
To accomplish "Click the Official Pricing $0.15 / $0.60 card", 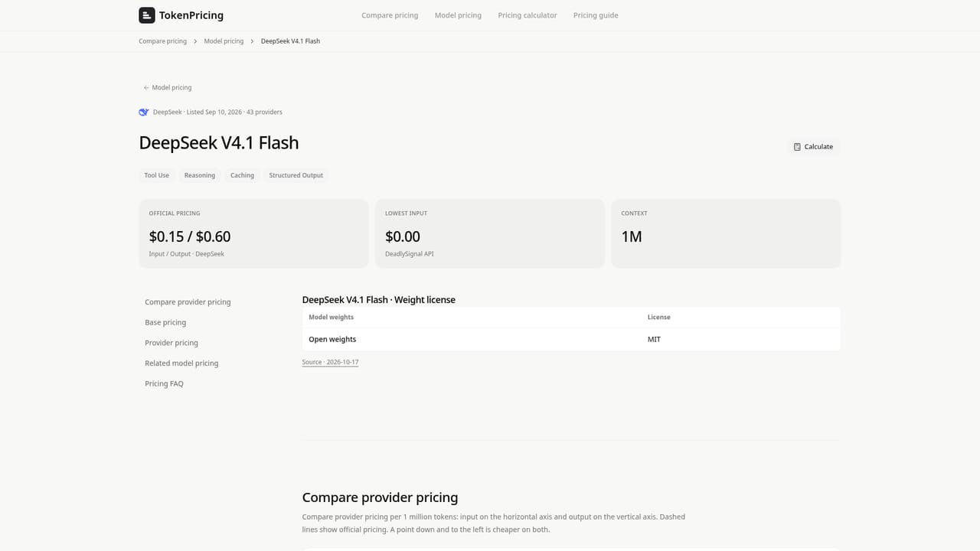I will coord(253,233).
